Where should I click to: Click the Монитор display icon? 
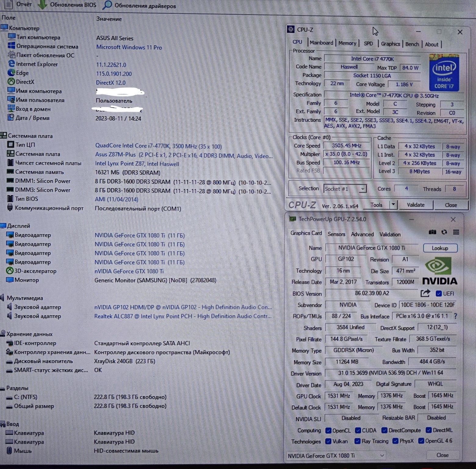10,280
